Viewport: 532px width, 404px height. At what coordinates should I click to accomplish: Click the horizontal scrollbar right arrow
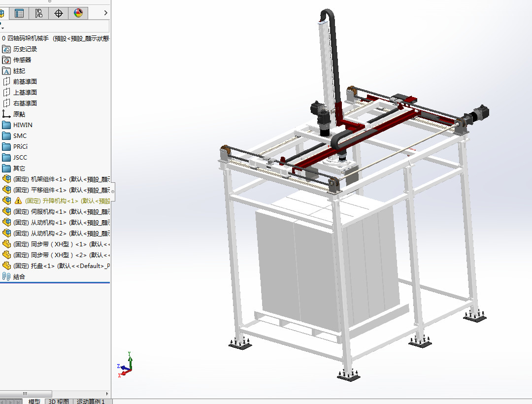point(107,394)
